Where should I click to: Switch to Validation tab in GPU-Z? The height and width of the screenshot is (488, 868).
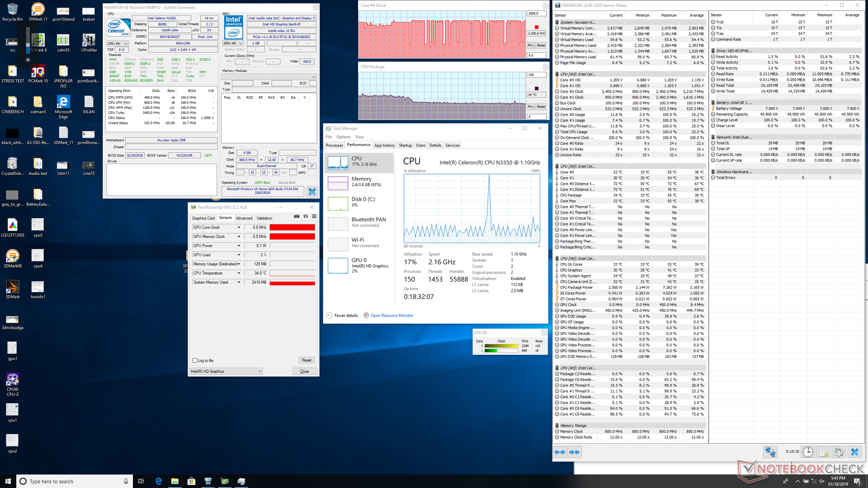point(264,218)
